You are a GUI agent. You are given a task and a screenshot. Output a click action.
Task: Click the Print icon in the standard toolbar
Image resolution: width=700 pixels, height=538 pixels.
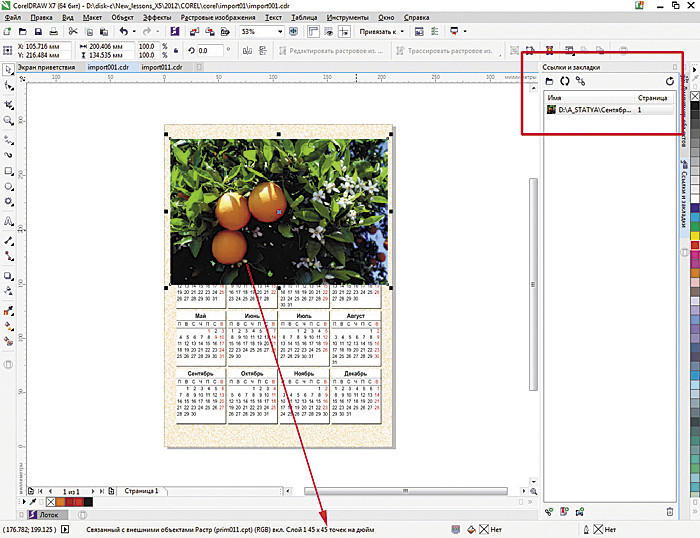(x=55, y=32)
